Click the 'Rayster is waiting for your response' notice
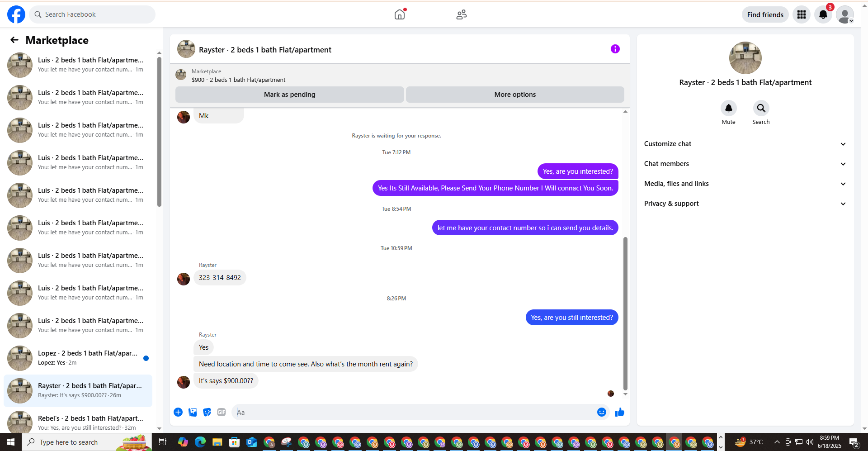868x451 pixels. pyautogui.click(x=396, y=136)
